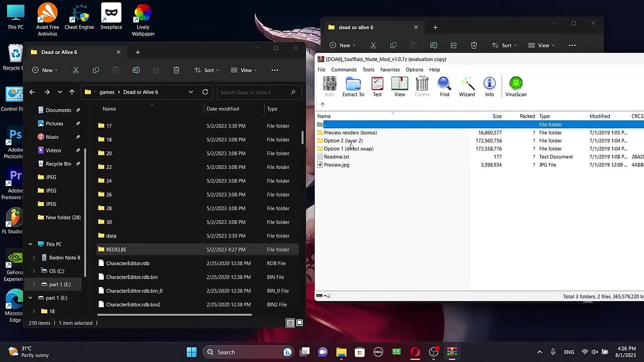
Task: Open the address bar history dropdown
Action: [191, 92]
